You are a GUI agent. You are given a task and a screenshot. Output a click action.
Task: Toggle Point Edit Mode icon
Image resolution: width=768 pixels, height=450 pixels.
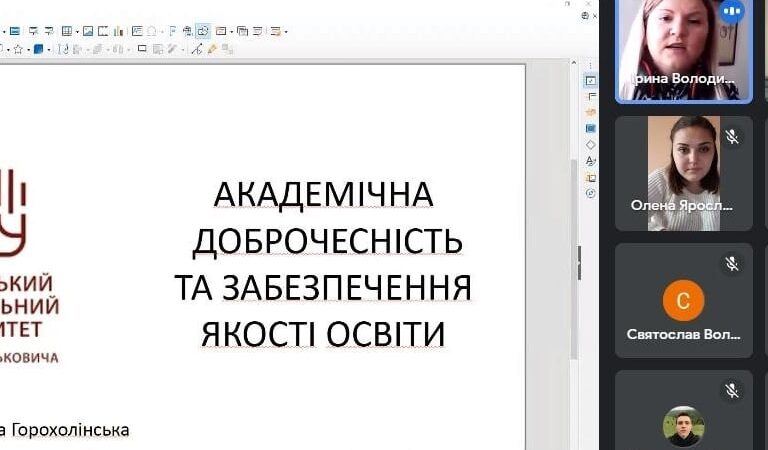[x=197, y=48]
